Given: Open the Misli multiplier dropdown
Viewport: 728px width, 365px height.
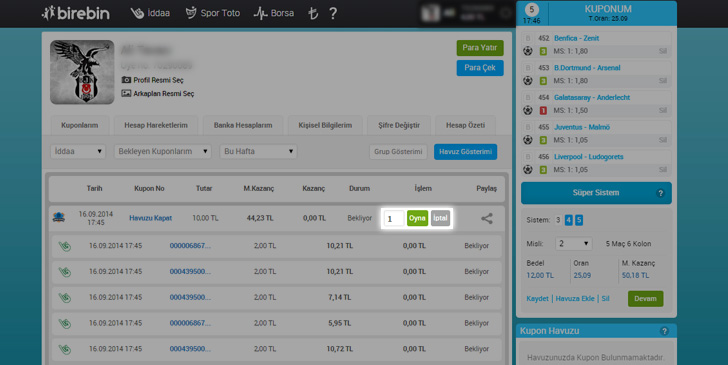Looking at the screenshot, I should pyautogui.click(x=573, y=244).
